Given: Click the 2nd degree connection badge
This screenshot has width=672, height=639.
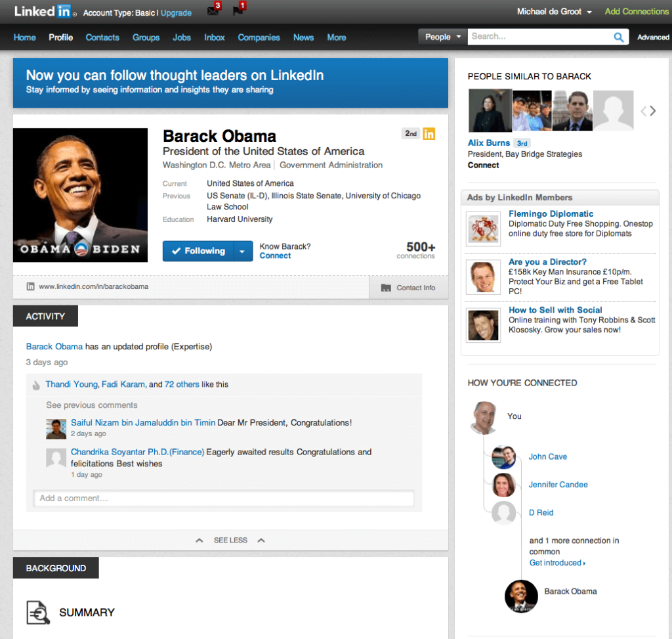Looking at the screenshot, I should [411, 134].
